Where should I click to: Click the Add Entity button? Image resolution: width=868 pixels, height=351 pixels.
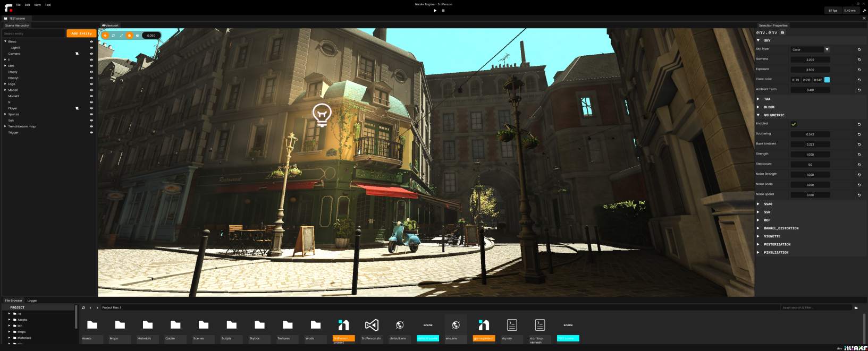coord(81,33)
